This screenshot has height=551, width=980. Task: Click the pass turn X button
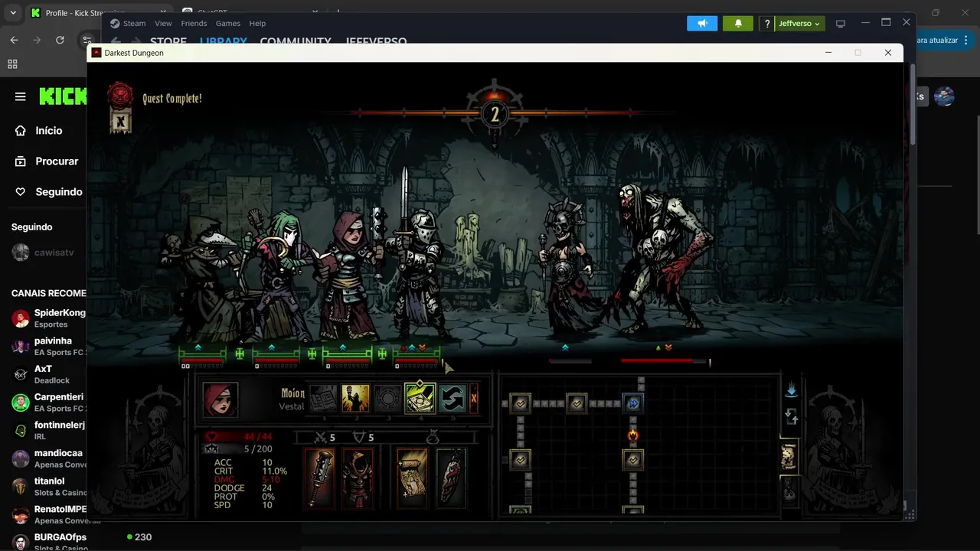(474, 399)
